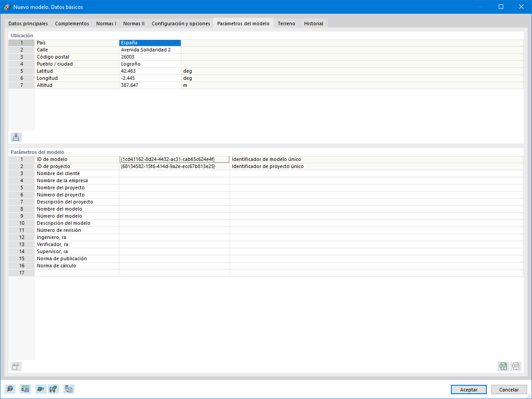Image resolution: width=532 pixels, height=399 pixels.
Task: Click the Longitud value -2.445
Action: click(150, 78)
